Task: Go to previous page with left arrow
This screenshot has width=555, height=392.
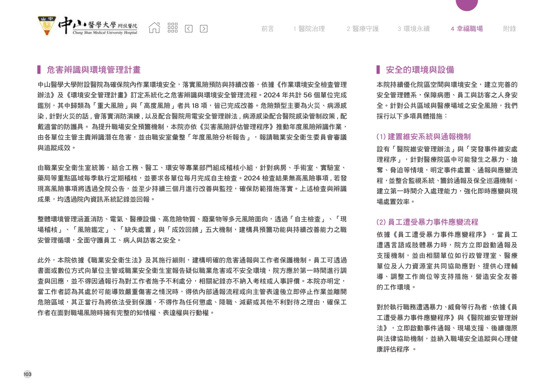Action: [189, 29]
